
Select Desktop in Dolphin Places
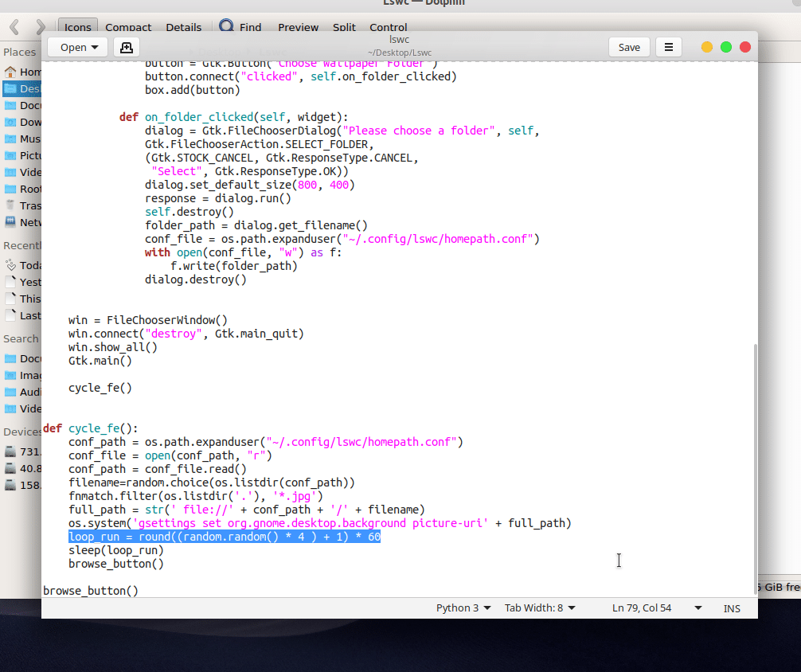click(22, 89)
